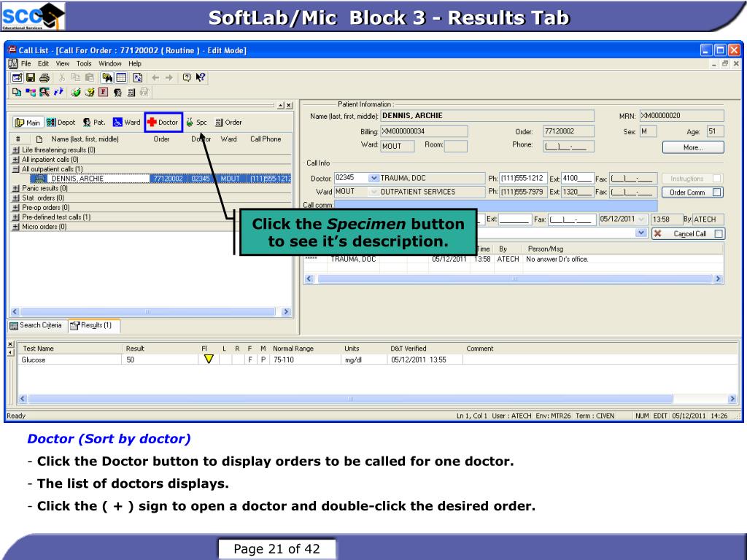747x560 pixels.
Task: Click the Depot sort button
Action: tap(61, 122)
